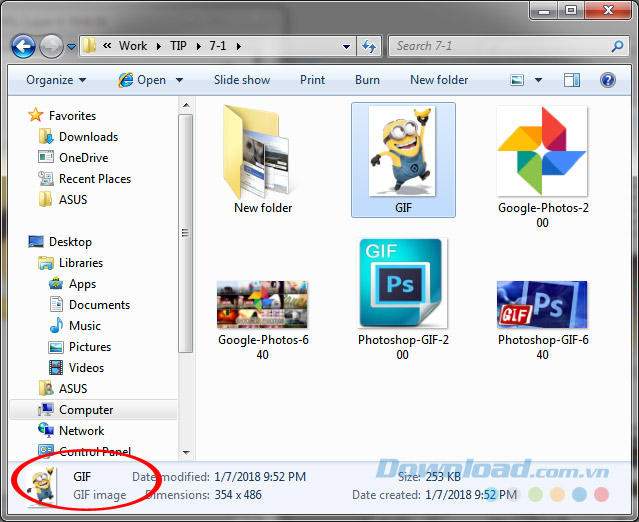
Task: Expand the arrow after Work breadcrumb
Action: point(159,46)
